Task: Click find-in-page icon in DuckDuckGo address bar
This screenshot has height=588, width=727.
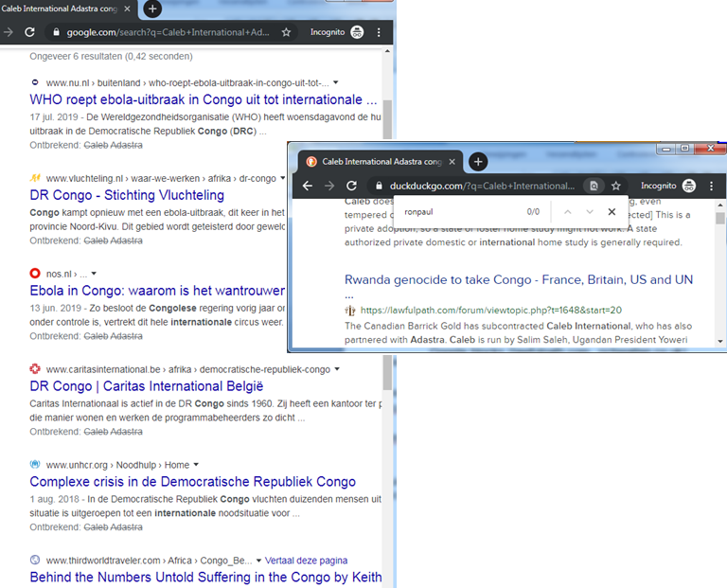Action: click(594, 186)
